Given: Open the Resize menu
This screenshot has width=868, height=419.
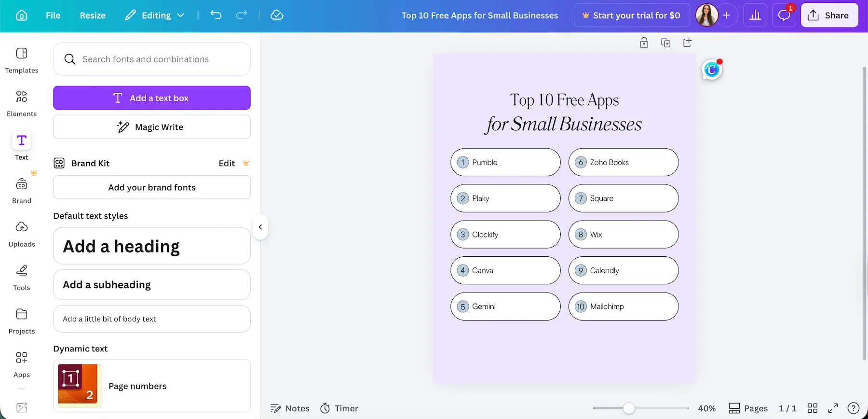Looking at the screenshot, I should [x=93, y=15].
